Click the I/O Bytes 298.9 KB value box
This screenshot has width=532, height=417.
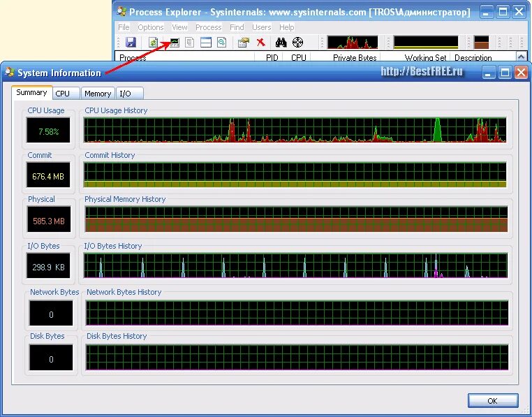coord(48,266)
